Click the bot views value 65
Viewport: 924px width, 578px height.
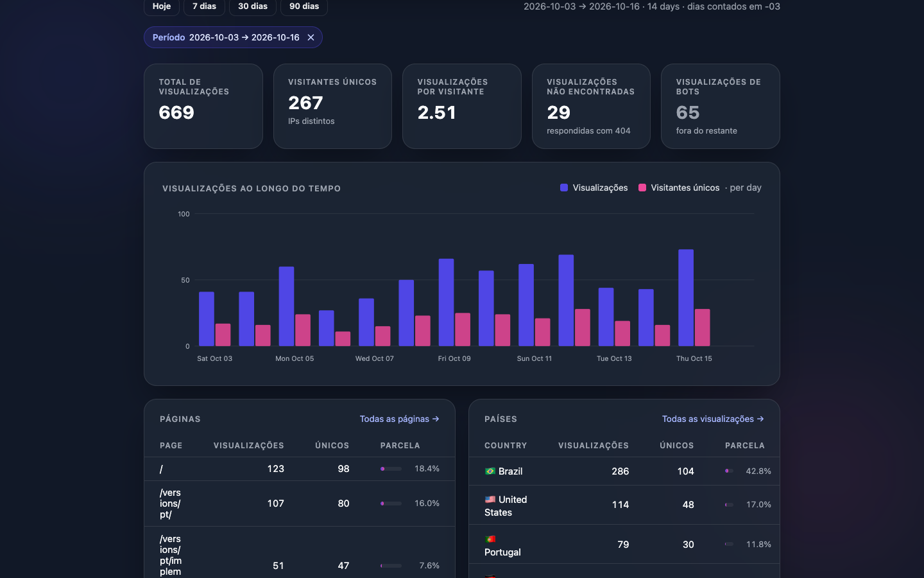(x=688, y=112)
